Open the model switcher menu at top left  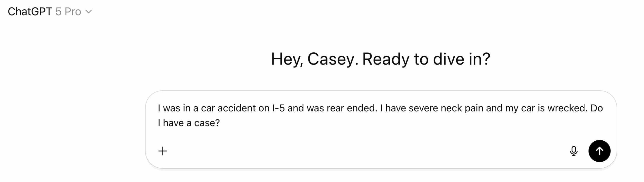click(50, 12)
